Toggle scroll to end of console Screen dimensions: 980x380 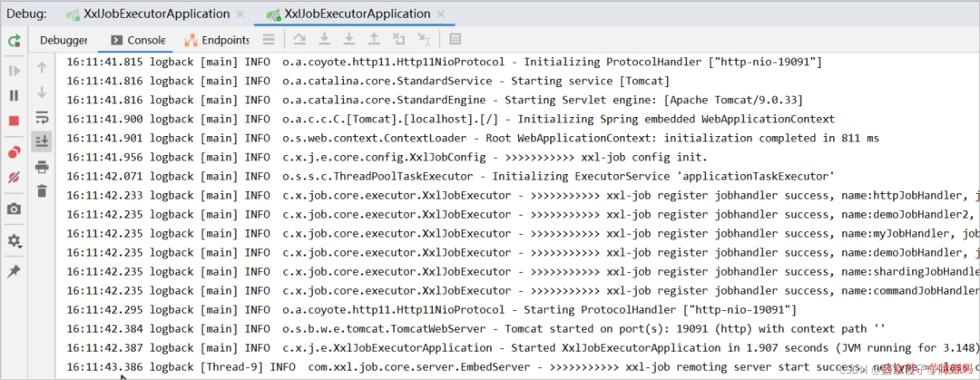pyautogui.click(x=42, y=141)
